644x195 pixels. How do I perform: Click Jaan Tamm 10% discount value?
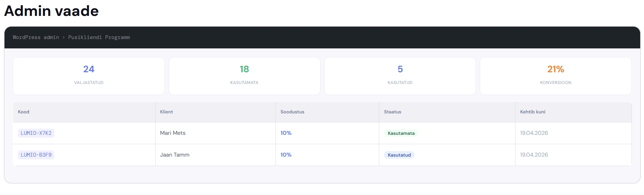286,155
